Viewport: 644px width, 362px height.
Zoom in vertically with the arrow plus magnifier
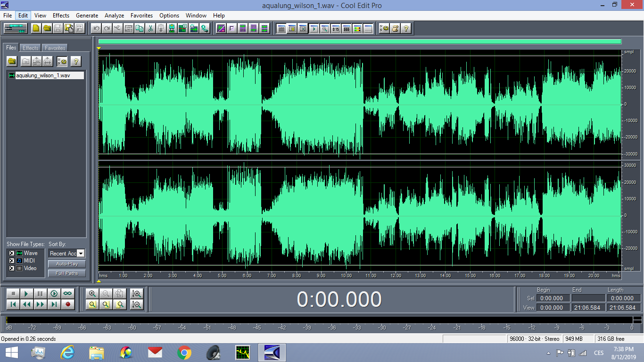(137, 294)
